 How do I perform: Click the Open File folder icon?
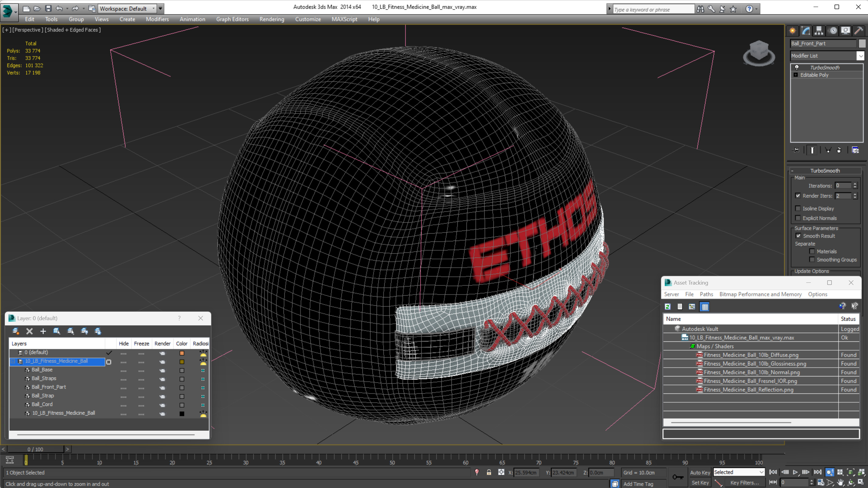click(37, 9)
